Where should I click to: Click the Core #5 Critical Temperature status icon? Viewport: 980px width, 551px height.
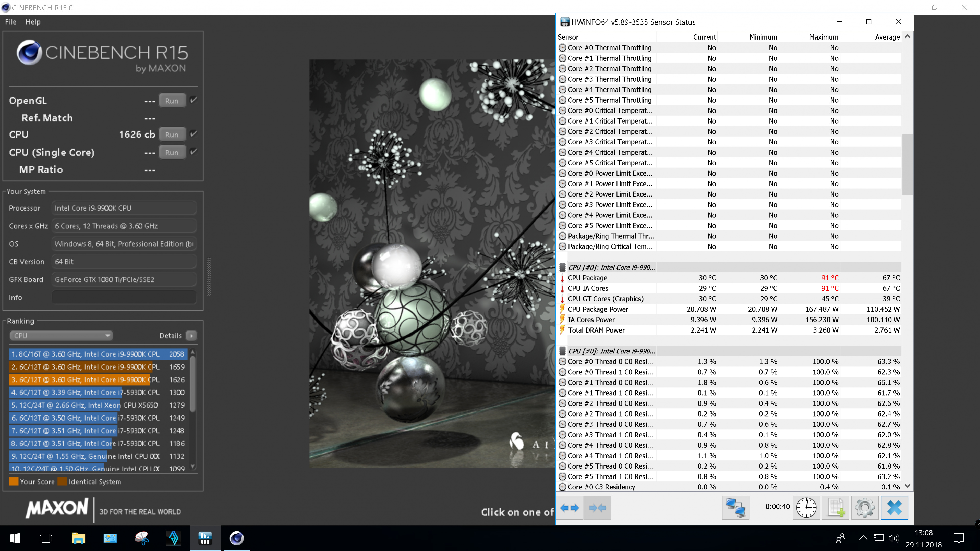(562, 163)
